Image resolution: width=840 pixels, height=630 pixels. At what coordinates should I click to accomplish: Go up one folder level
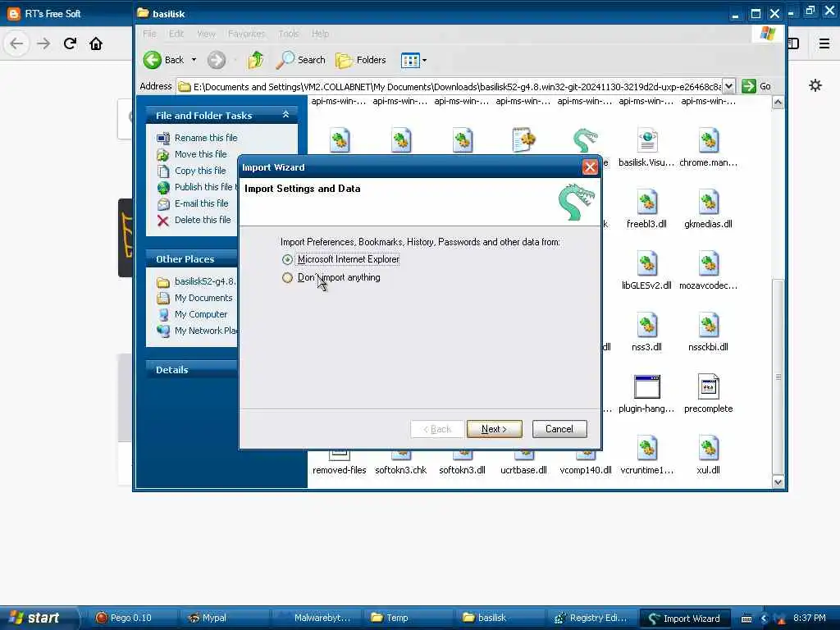[x=256, y=60]
